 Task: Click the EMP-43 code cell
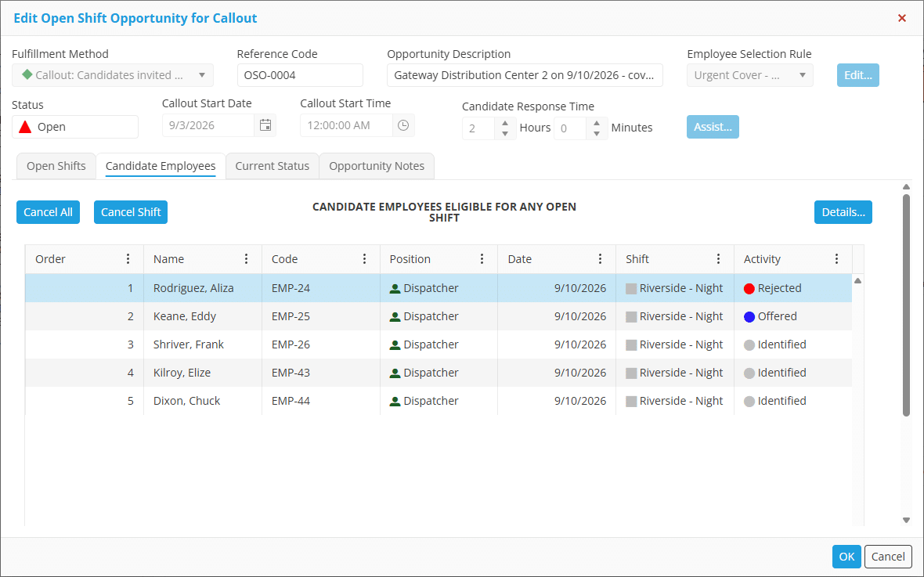[x=320, y=373]
